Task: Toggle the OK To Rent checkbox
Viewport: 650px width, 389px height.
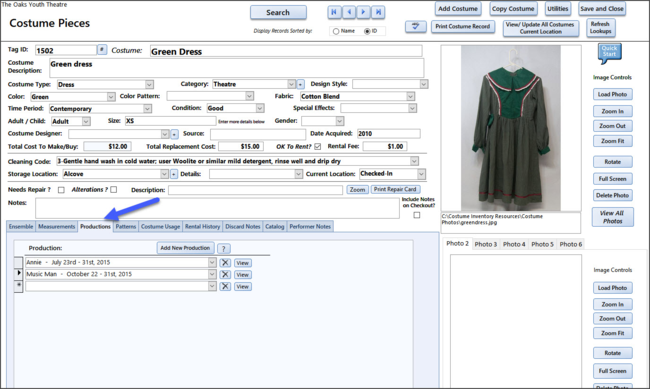Action: (318, 146)
